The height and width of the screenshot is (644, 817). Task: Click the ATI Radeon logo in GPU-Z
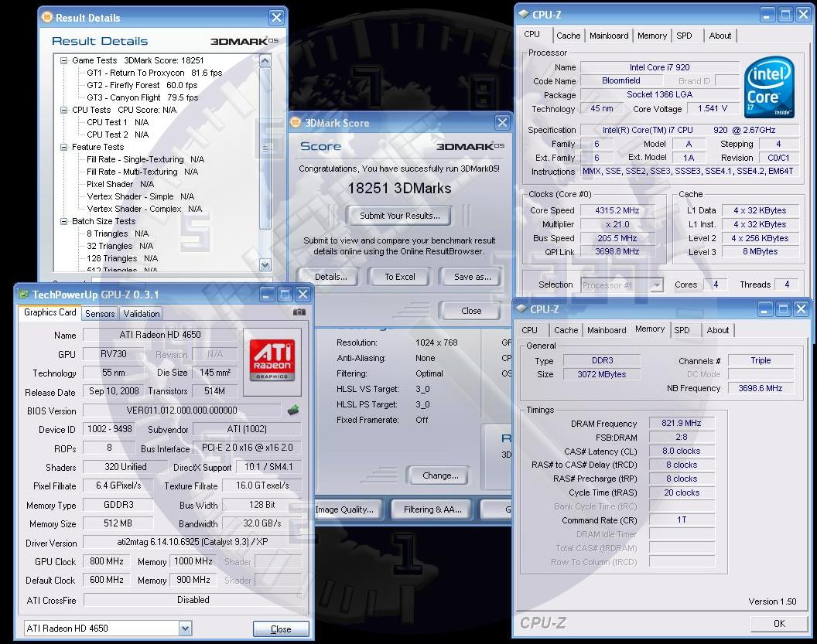pyautogui.click(x=272, y=359)
